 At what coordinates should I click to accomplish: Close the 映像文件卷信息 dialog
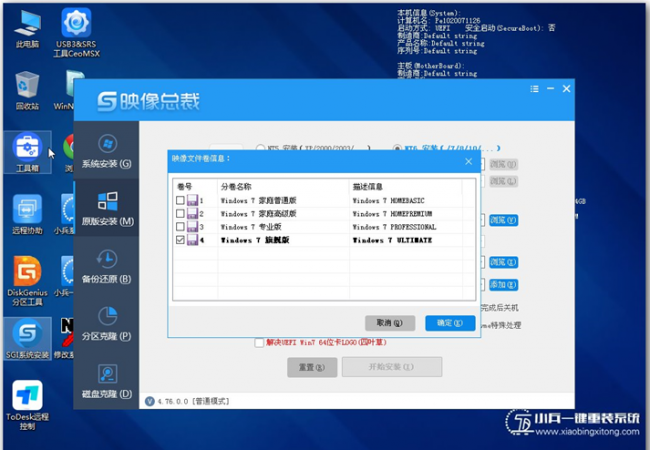tap(468, 161)
